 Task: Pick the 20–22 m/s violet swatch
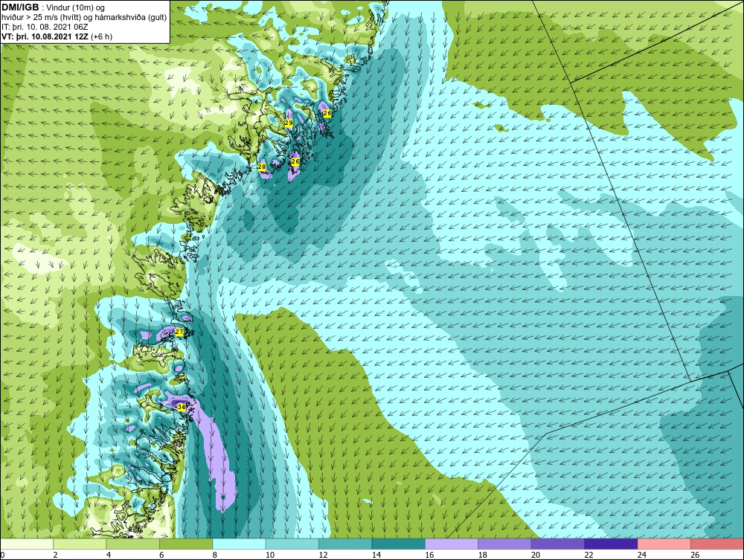558,544
